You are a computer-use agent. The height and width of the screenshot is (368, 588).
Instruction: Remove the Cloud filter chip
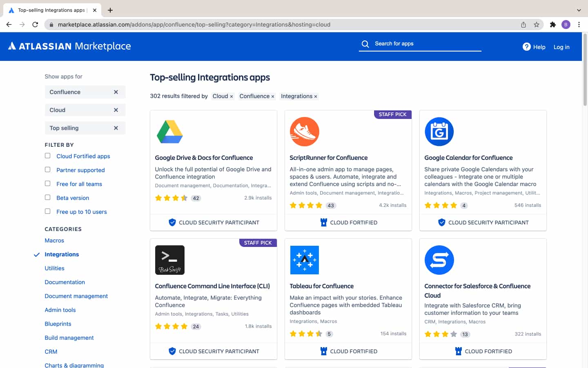[116, 110]
